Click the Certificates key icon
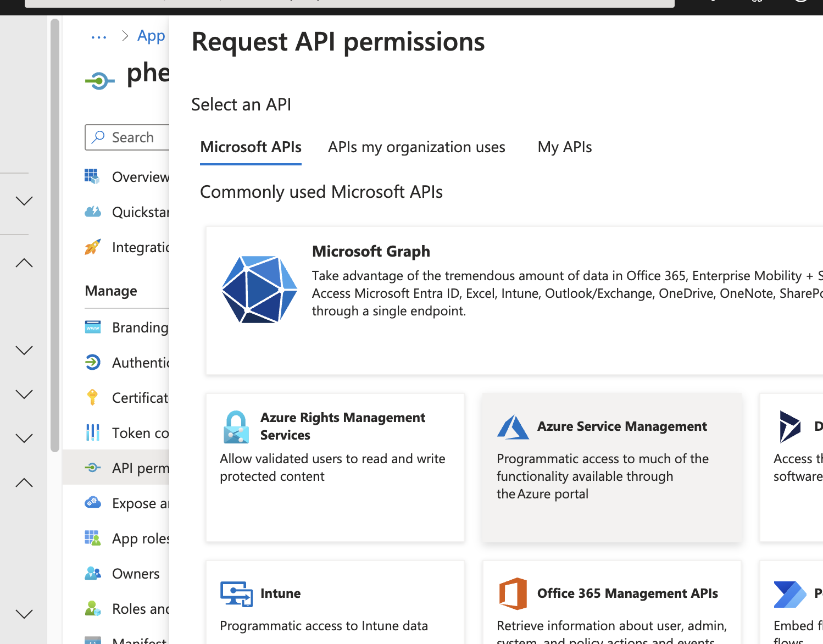This screenshot has width=823, height=644. [92, 397]
